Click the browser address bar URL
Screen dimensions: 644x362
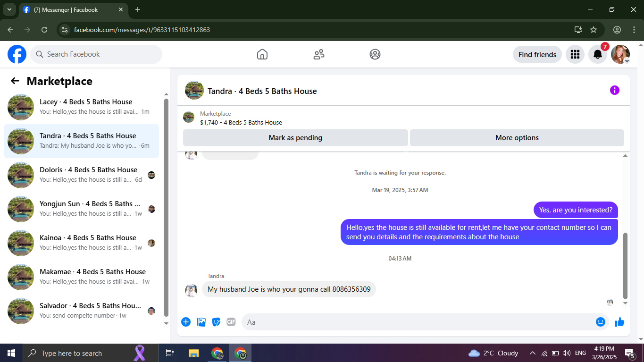[x=142, y=30]
